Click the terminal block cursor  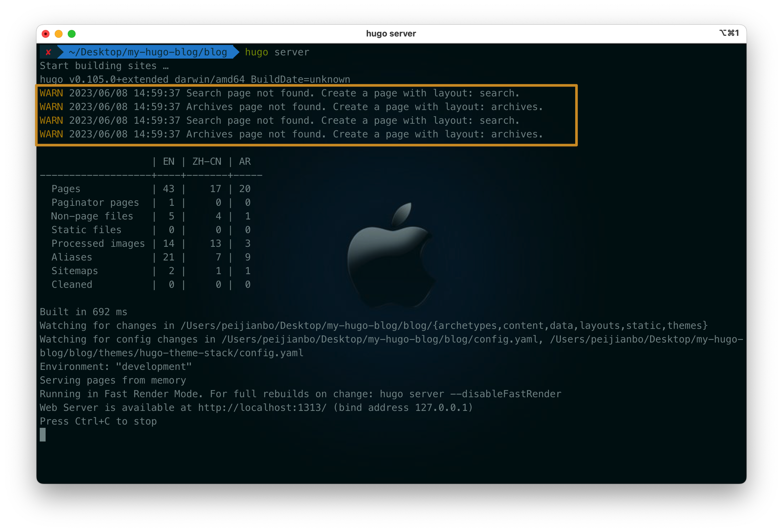tap(42, 435)
